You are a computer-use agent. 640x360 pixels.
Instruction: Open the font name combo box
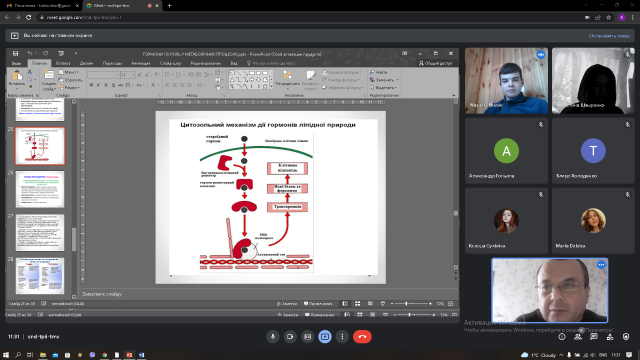click(x=104, y=75)
